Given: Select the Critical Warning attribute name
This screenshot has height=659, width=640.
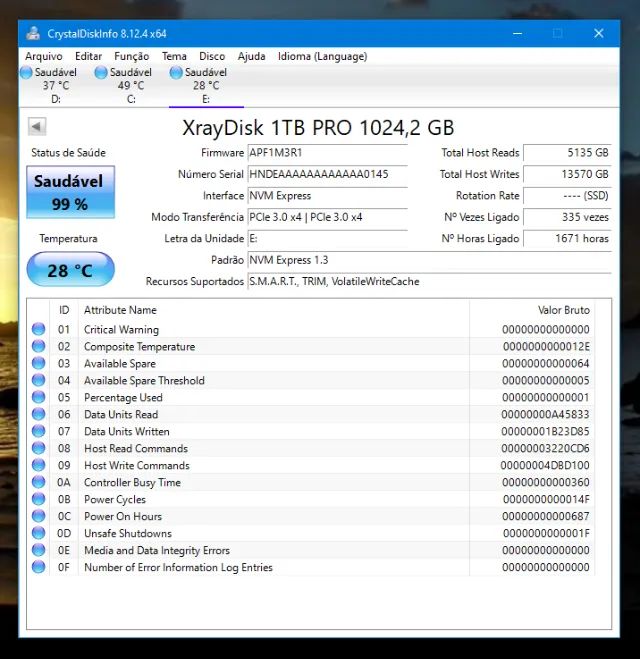Looking at the screenshot, I should click(x=121, y=330).
